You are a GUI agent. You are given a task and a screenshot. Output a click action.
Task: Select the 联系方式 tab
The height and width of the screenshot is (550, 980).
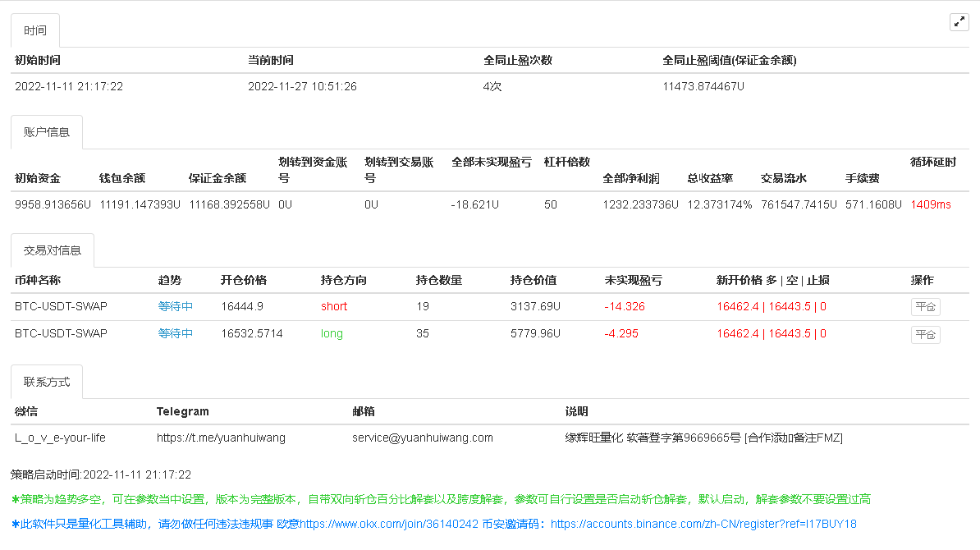click(x=47, y=382)
